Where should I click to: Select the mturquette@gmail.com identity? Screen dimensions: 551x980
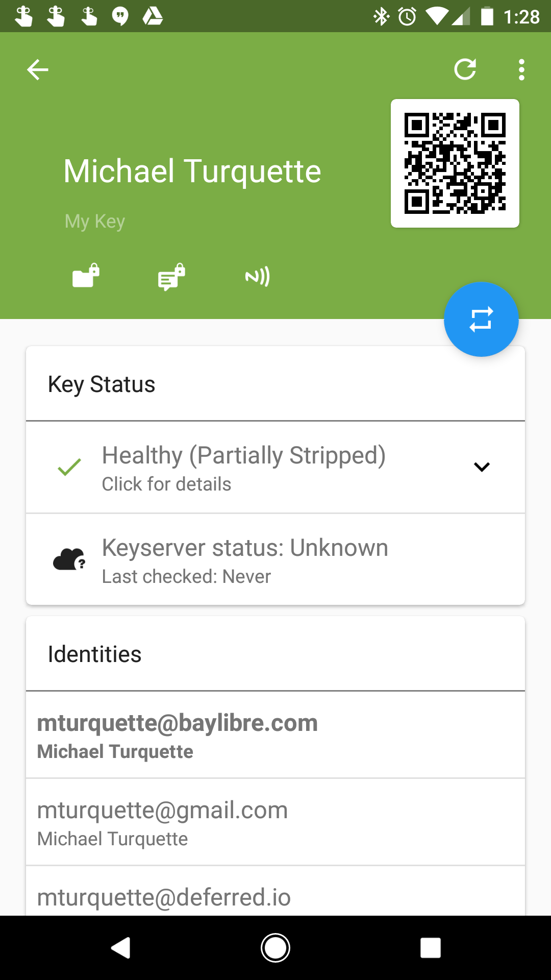[275, 822]
